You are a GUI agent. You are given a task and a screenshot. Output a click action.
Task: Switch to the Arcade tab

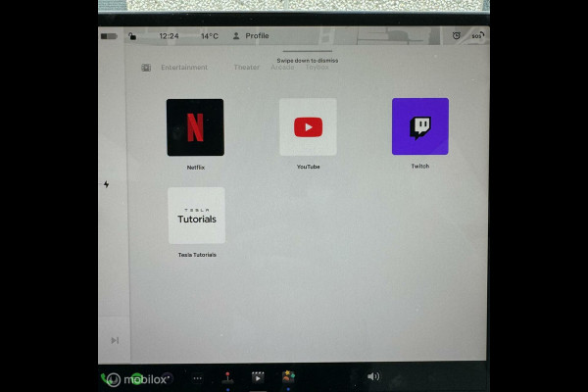click(282, 68)
